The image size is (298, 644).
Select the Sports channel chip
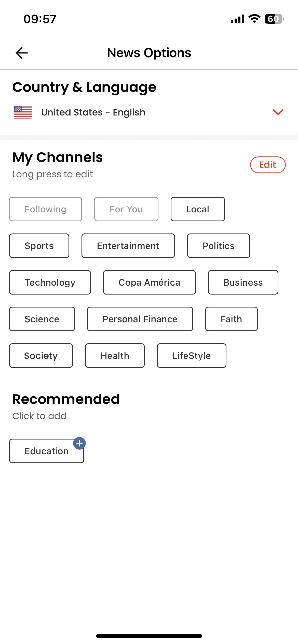(x=39, y=246)
